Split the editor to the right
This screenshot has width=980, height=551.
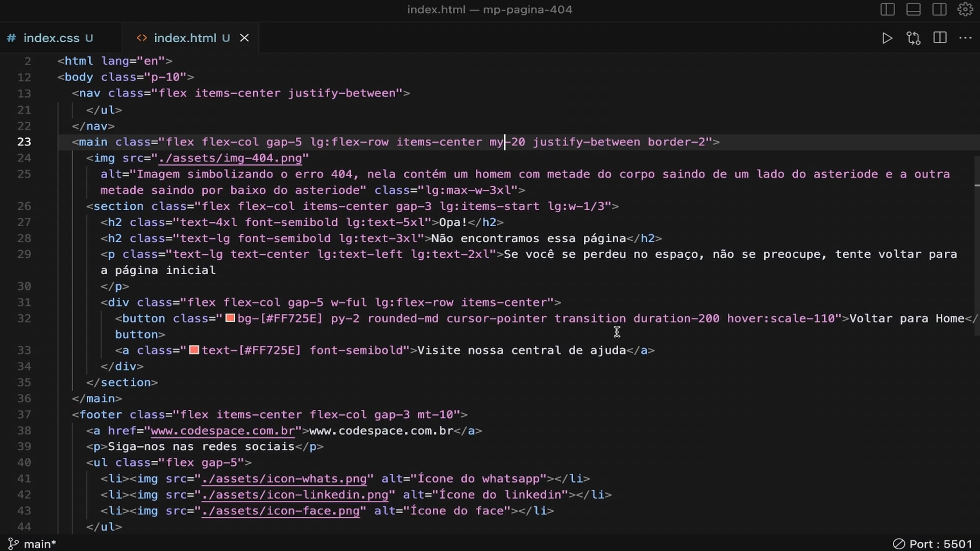pyautogui.click(x=940, y=38)
